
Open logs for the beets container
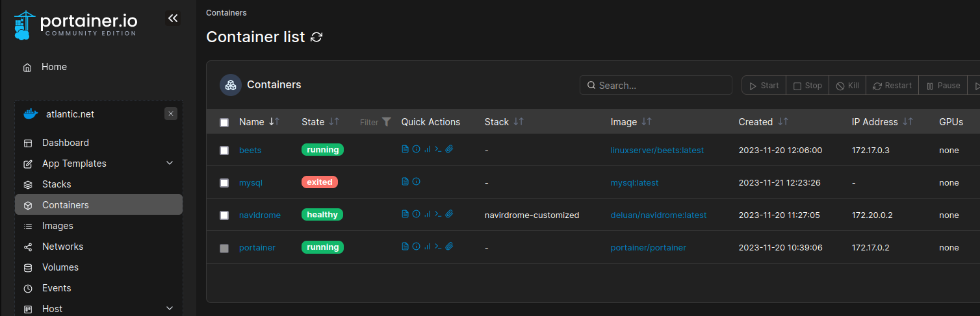click(405, 149)
